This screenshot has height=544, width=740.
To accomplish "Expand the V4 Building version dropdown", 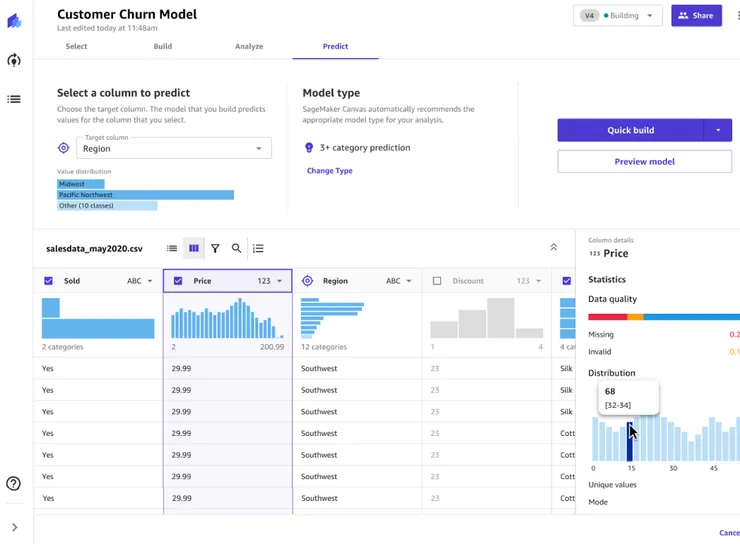I will click(618, 16).
